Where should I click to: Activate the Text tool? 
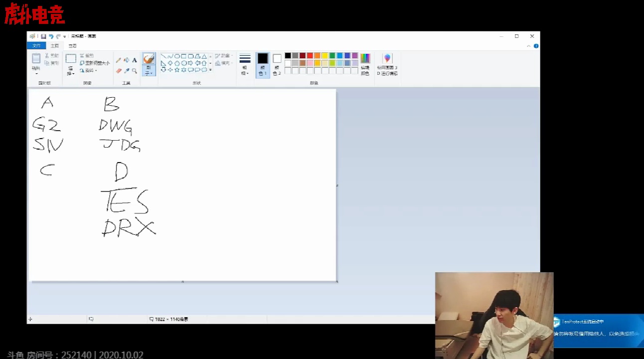coord(135,60)
